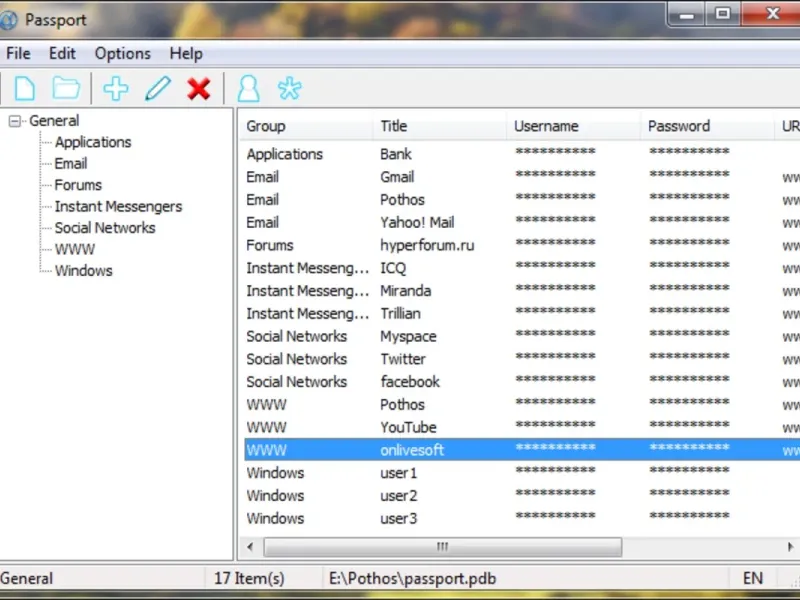Select Windows group in the tree
Viewport: 800px width, 600px height.
tap(84, 271)
